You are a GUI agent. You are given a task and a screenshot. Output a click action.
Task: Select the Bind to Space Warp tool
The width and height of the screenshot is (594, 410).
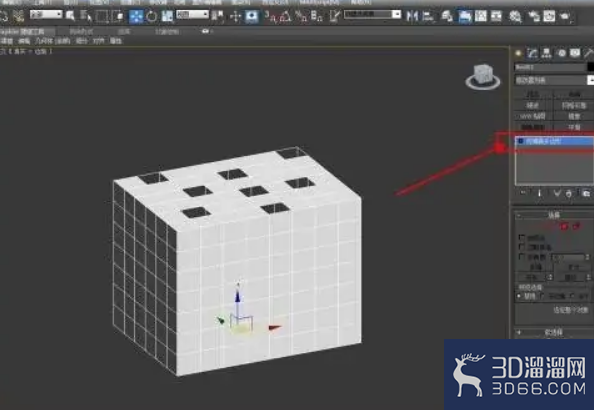point(18,16)
